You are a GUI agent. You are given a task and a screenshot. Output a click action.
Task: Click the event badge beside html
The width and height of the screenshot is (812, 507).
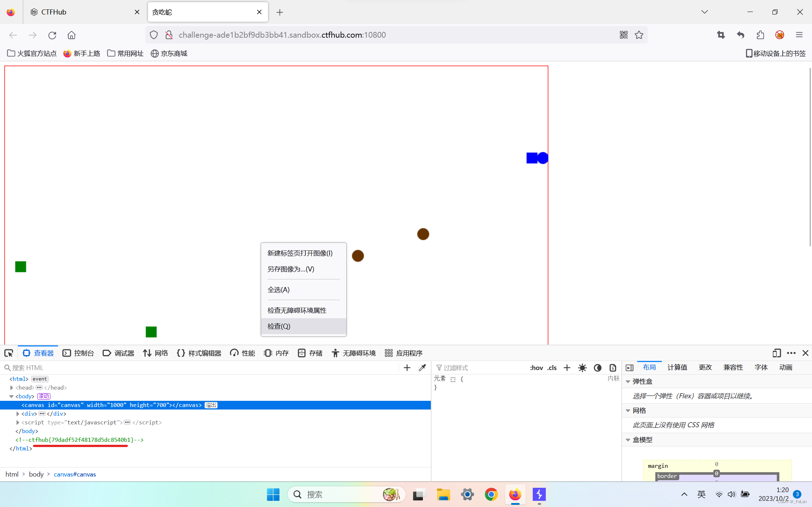[x=40, y=379]
